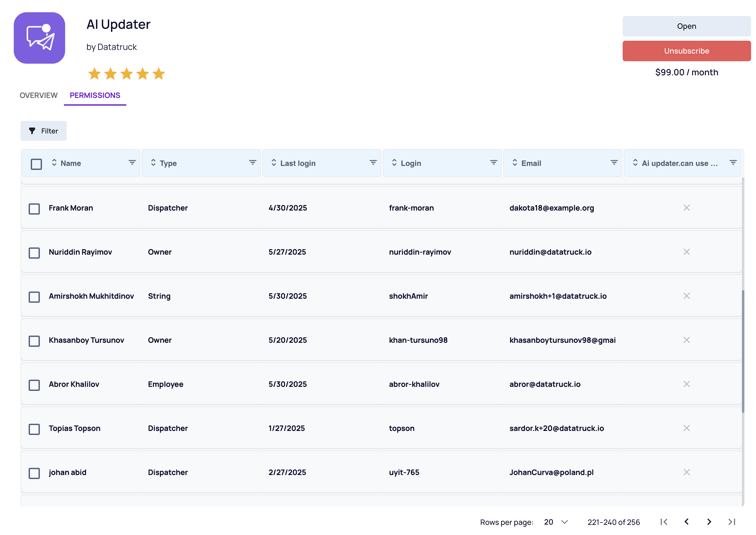Click the 4/30/2025 last login date
This screenshot has height=535, width=756.
[x=287, y=208]
